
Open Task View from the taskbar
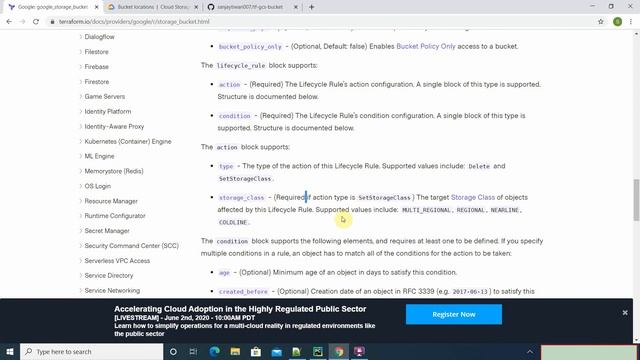193,351
